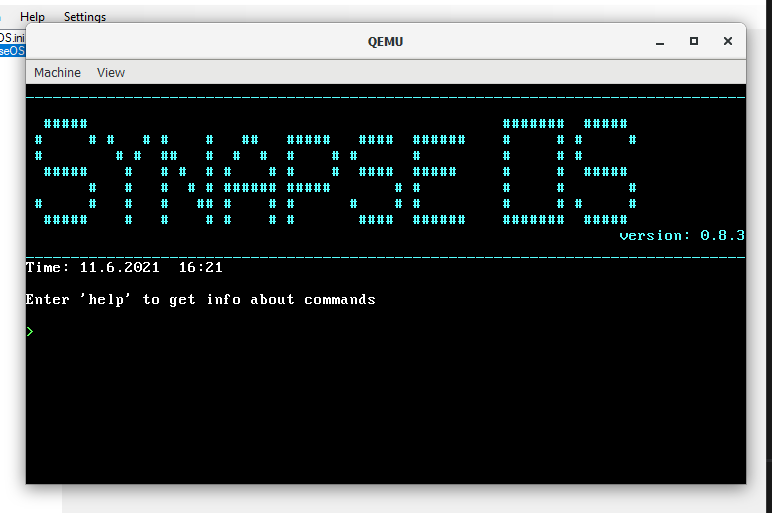Click the version 0.8.3 label
The width and height of the screenshot is (772, 513).
pyautogui.click(x=682, y=235)
